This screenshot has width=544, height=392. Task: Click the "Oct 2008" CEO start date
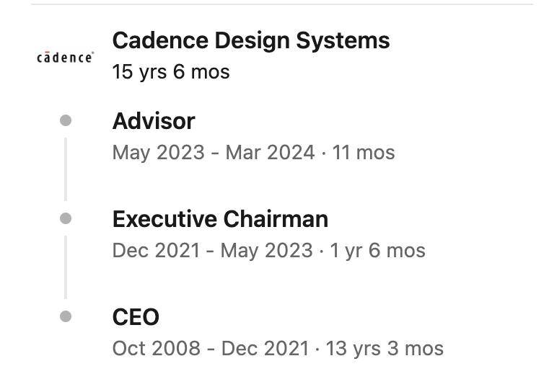(x=157, y=349)
